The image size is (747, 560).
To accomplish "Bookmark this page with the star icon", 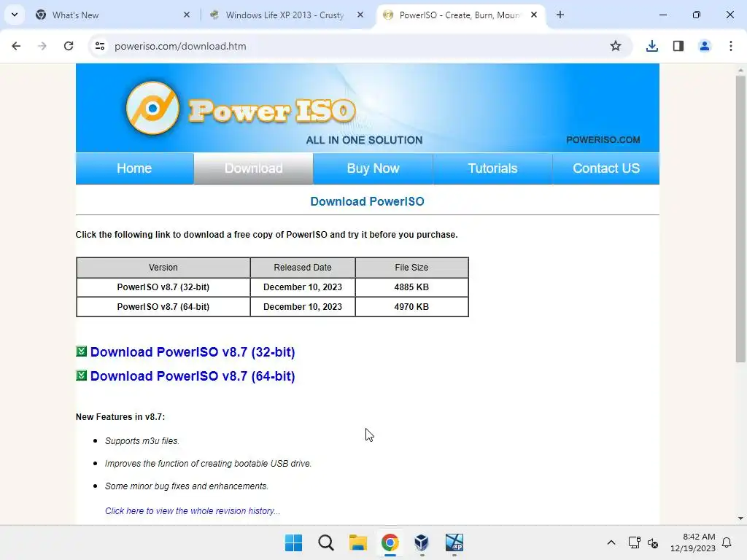I will click(x=616, y=46).
